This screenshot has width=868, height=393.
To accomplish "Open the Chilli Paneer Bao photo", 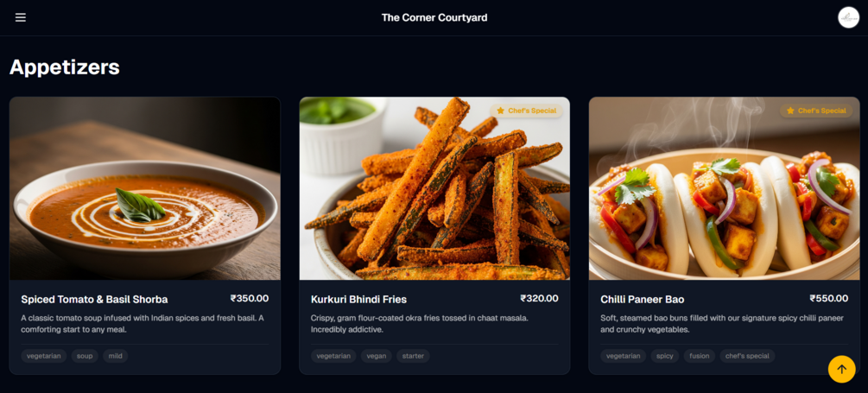I will [724, 188].
